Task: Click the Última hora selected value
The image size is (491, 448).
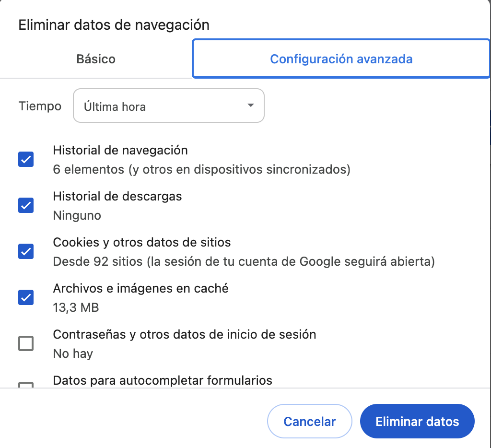Action: pyautogui.click(x=115, y=106)
